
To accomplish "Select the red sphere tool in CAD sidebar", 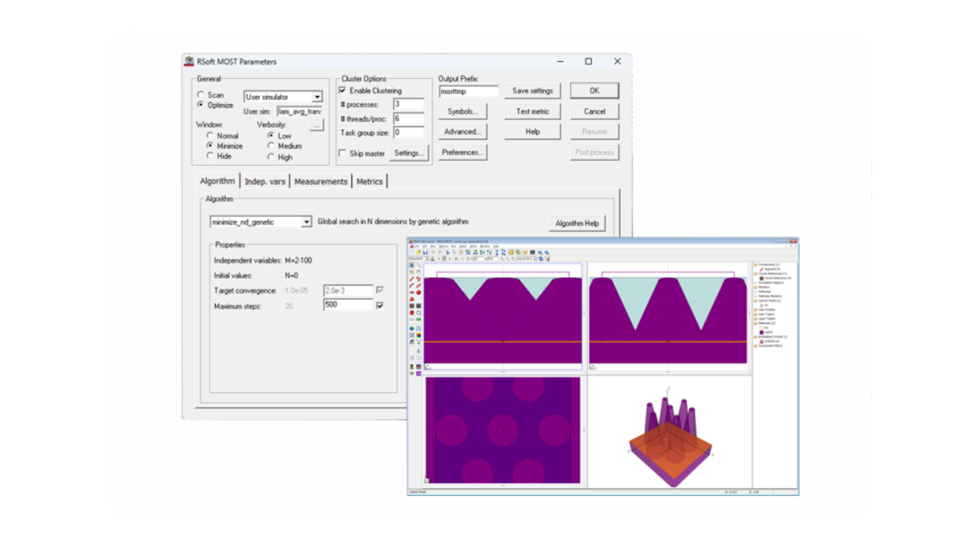I will click(x=418, y=292).
